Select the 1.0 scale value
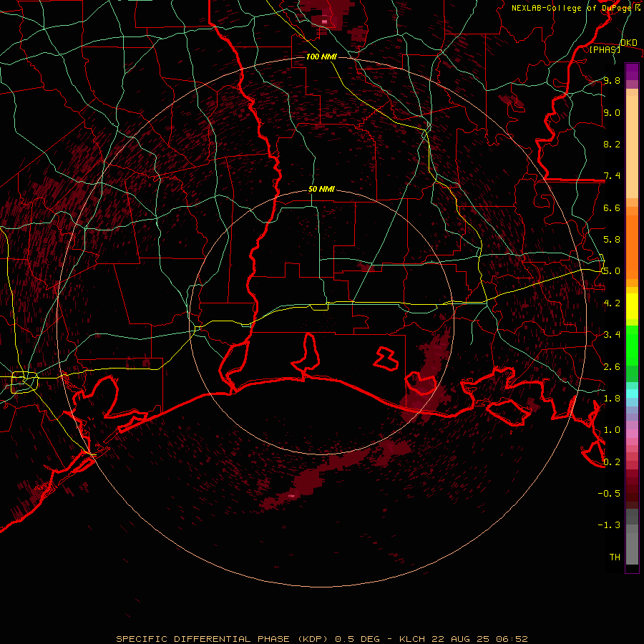The height and width of the screenshot is (644, 644). click(x=612, y=430)
